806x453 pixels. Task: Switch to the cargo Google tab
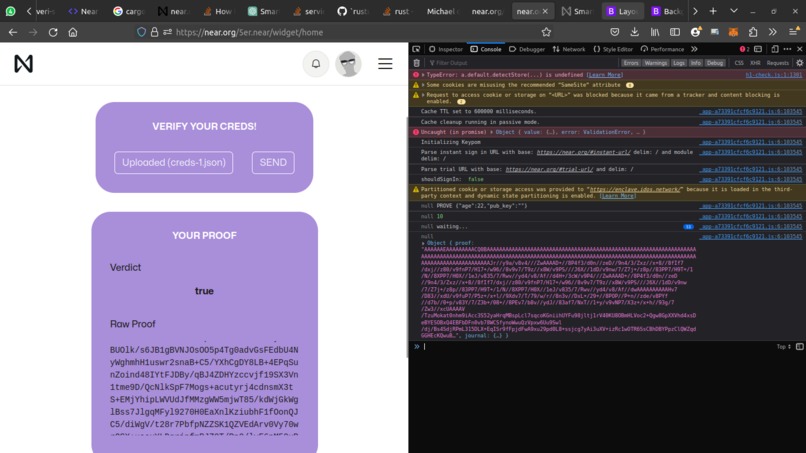point(129,11)
